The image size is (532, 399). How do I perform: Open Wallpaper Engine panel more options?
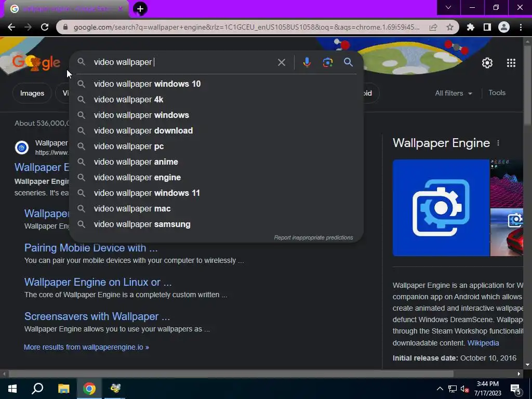(x=498, y=143)
